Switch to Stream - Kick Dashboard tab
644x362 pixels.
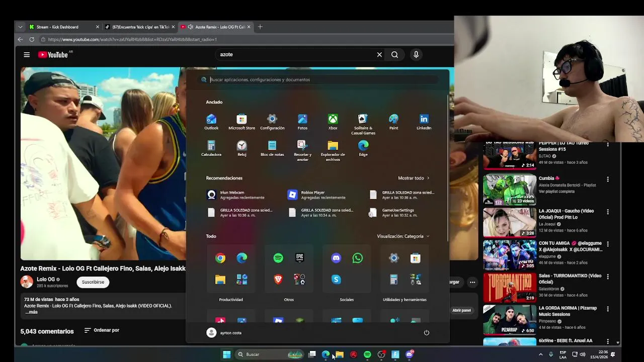click(x=63, y=27)
